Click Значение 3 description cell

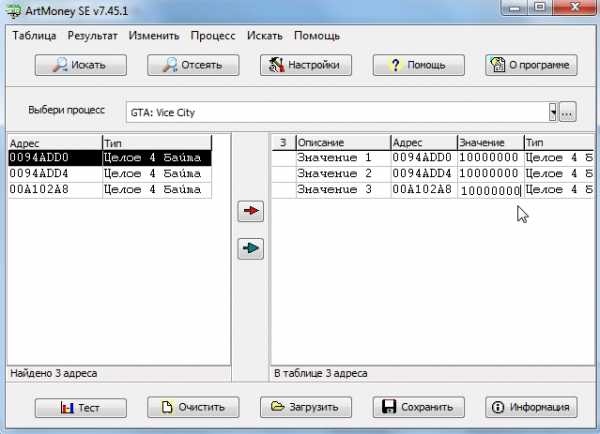pos(343,190)
